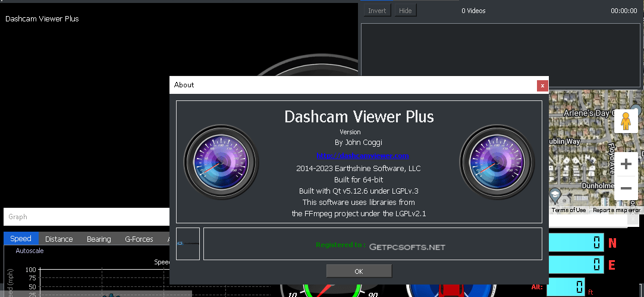Click Report a map error link

pos(617,210)
